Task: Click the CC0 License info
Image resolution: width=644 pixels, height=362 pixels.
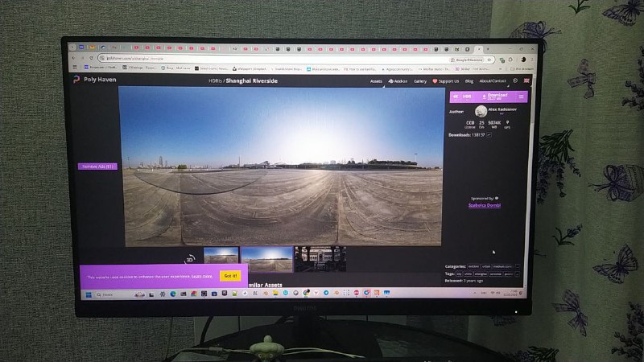Action: click(470, 125)
